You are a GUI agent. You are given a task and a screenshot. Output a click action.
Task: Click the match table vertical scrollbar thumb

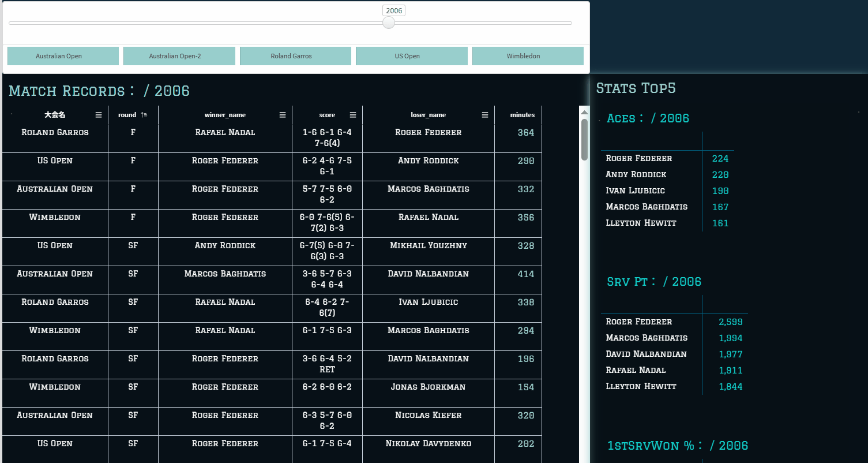coord(584,139)
